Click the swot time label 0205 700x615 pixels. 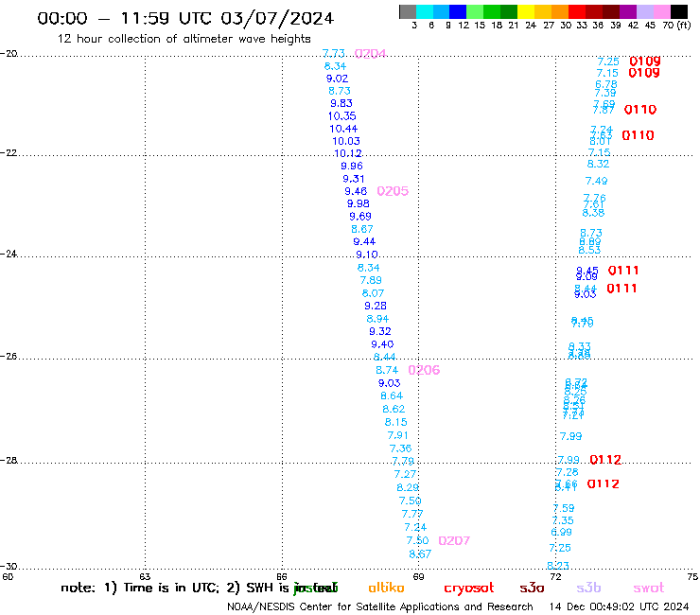(393, 191)
